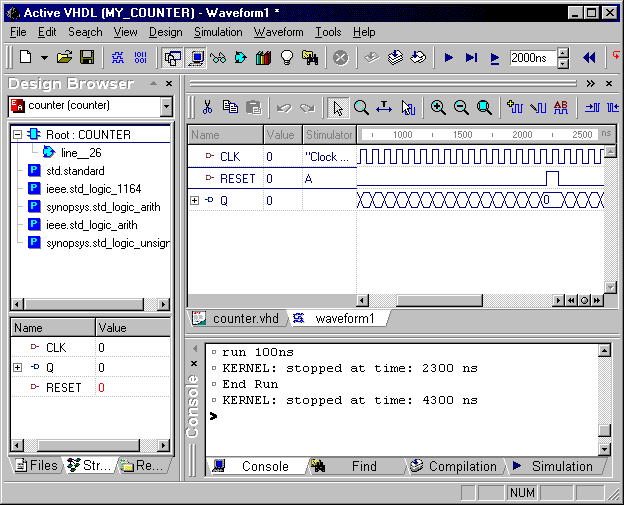Viewport: 624px width, 505px height.
Task: Switch to the counter.vhd tab
Action: [x=238, y=318]
